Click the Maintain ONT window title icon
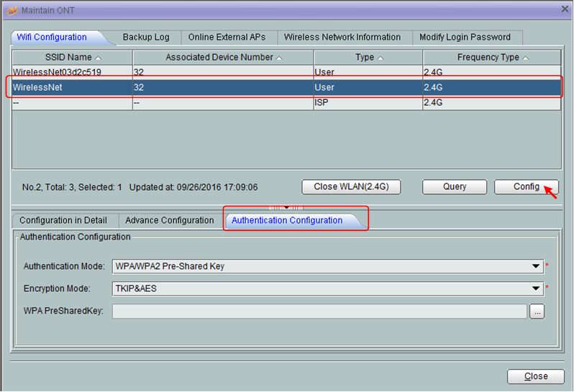Viewport: 574px width, 392px height. [11, 9]
